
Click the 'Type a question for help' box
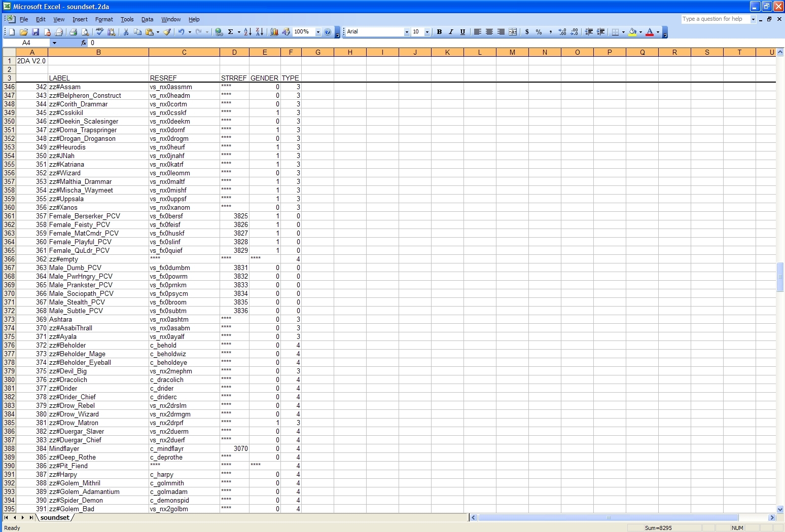coord(715,19)
